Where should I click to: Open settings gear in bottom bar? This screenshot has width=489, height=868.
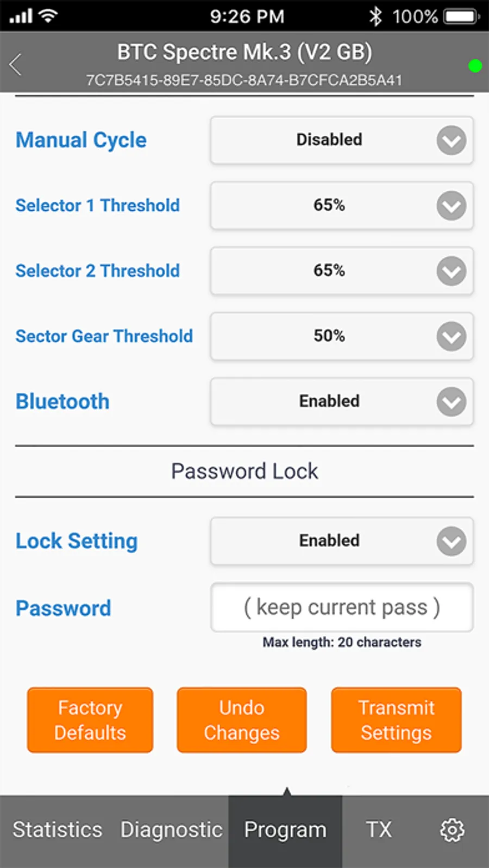(x=452, y=829)
